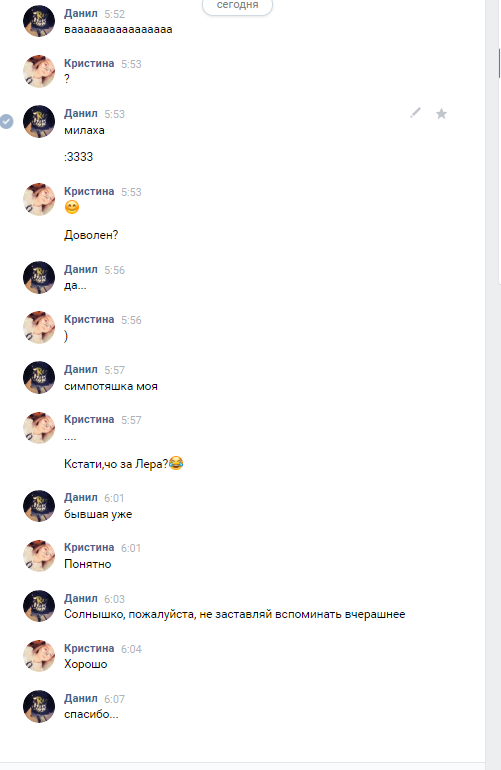This screenshot has width=501, height=770.
Task: Click the edit pencil icon on the милаха message
Action: (x=416, y=113)
